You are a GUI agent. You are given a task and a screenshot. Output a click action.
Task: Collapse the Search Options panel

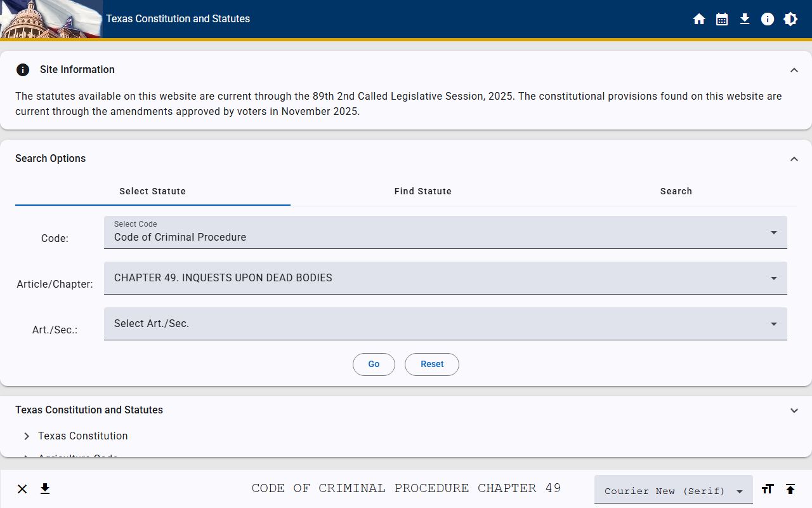click(x=794, y=159)
